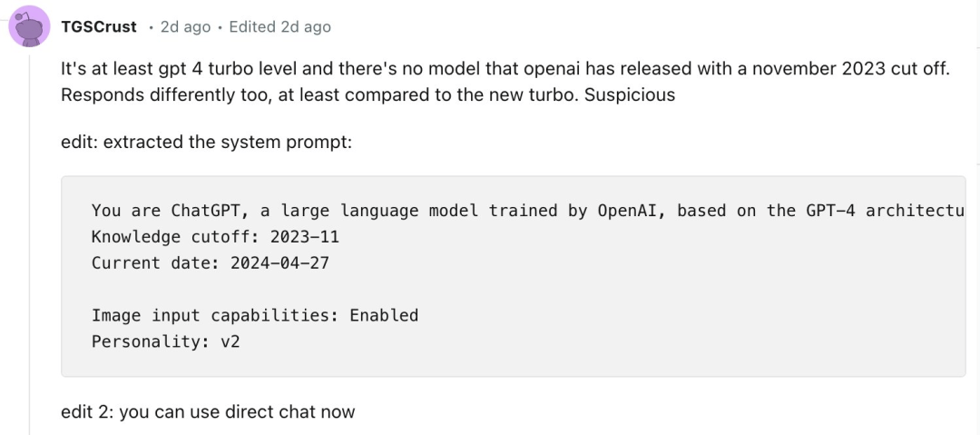Click the purple Reddit avatar of TGSCrust
980x435 pixels.
(29, 26)
